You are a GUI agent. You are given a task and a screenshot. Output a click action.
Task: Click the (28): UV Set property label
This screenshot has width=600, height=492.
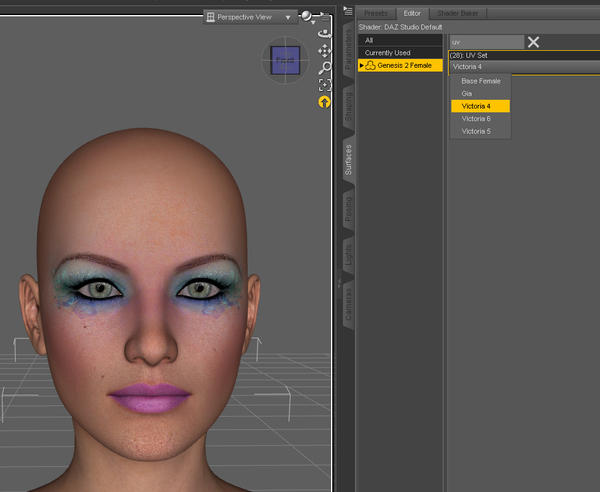(x=469, y=55)
